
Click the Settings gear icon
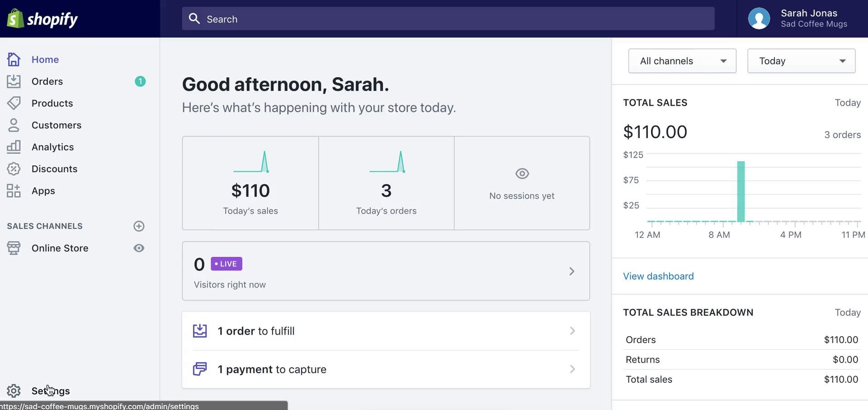point(14,391)
